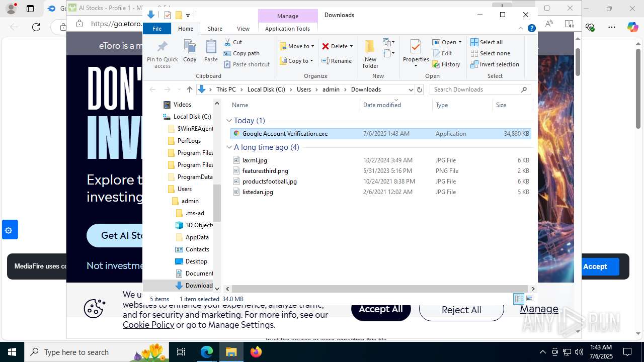Open the address bar history dropdown
This screenshot has height=362, width=644.
pos(411,89)
